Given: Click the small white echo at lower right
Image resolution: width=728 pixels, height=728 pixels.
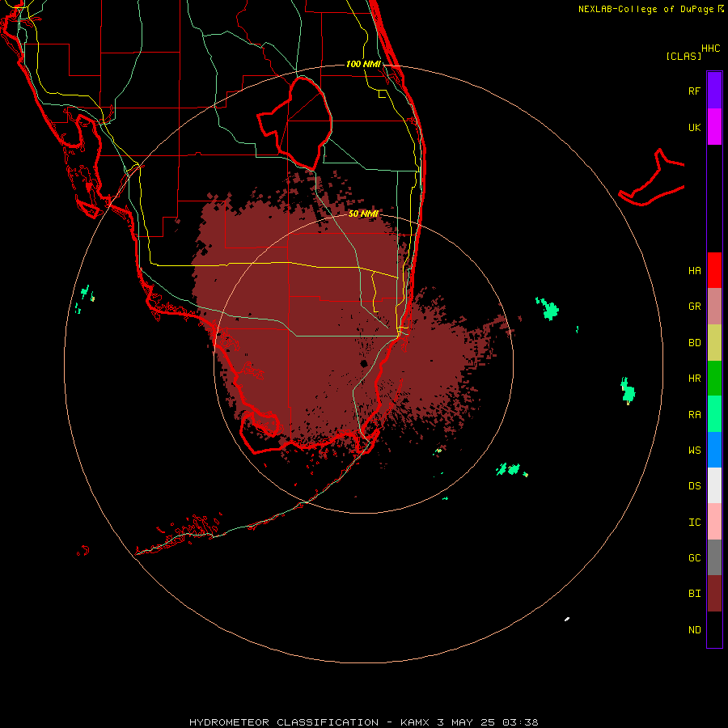Looking at the screenshot, I should coord(567,619).
